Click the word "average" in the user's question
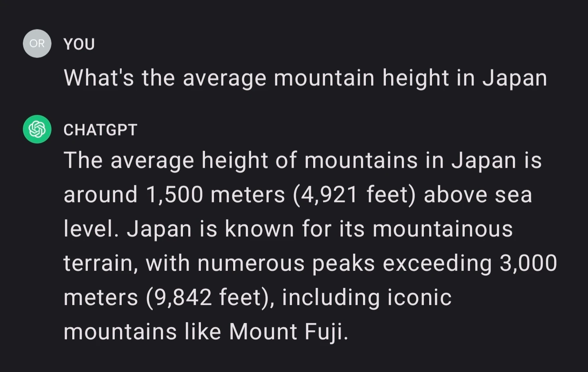 pyautogui.click(x=224, y=78)
